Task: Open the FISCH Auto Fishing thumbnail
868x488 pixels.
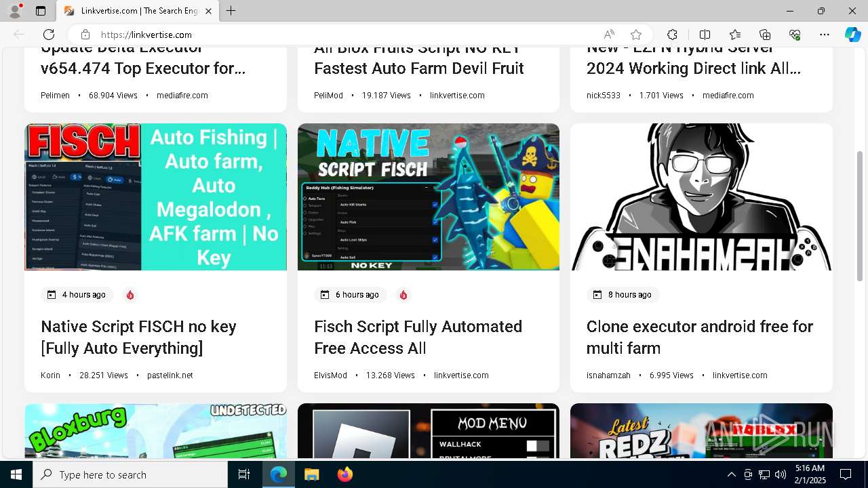Action: coord(155,197)
